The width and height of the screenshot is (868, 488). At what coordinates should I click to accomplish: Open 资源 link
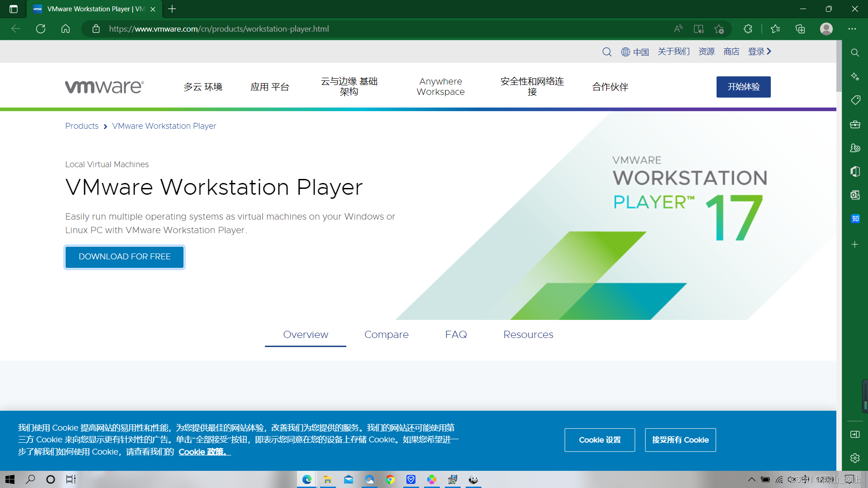click(x=707, y=52)
